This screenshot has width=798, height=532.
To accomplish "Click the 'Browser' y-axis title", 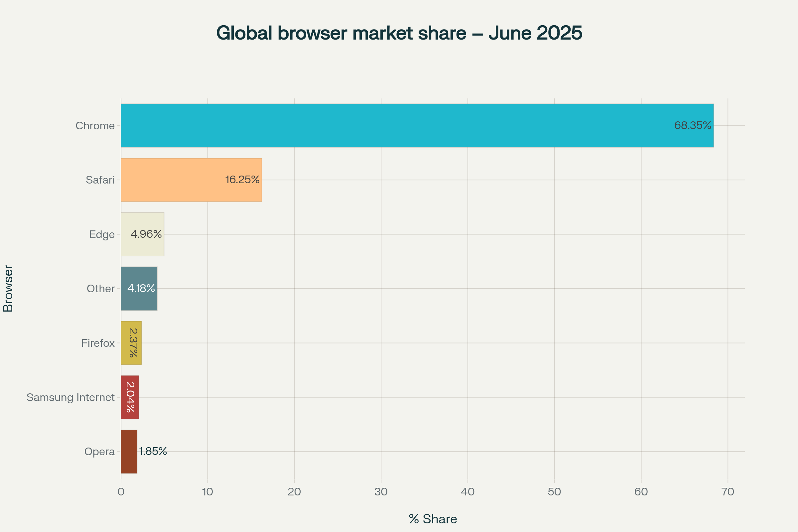I will (8, 288).
